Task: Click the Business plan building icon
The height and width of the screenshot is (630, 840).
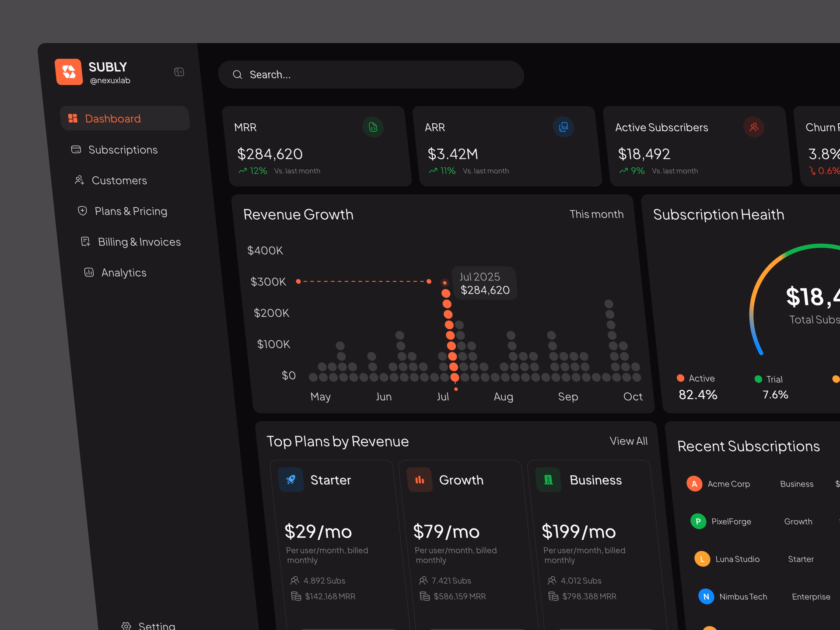Action: tap(548, 480)
